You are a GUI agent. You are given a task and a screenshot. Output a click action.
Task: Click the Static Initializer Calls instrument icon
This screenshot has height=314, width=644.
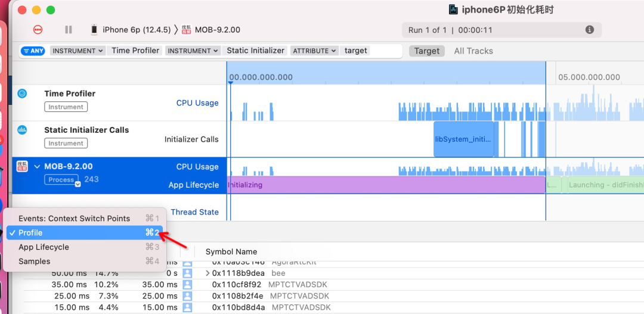pyautogui.click(x=22, y=130)
